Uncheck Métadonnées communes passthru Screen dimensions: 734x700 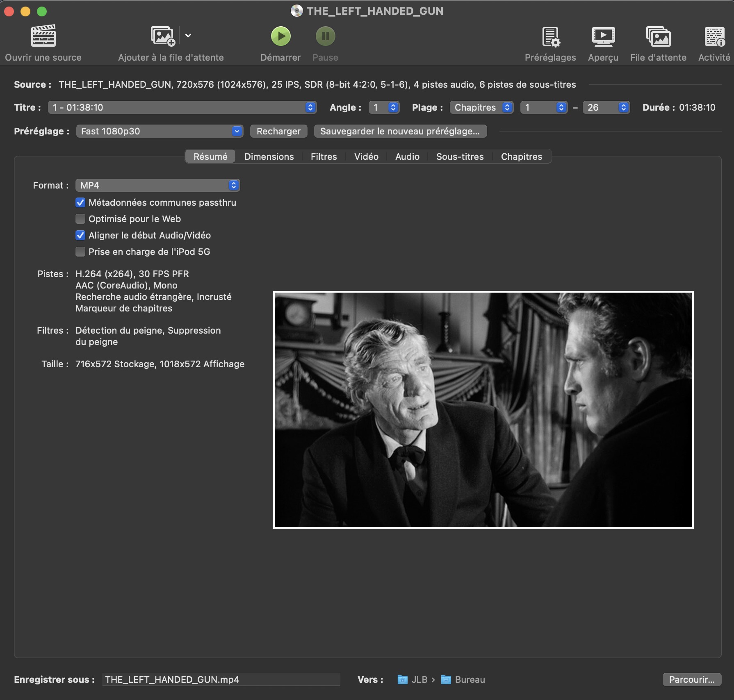[80, 202]
